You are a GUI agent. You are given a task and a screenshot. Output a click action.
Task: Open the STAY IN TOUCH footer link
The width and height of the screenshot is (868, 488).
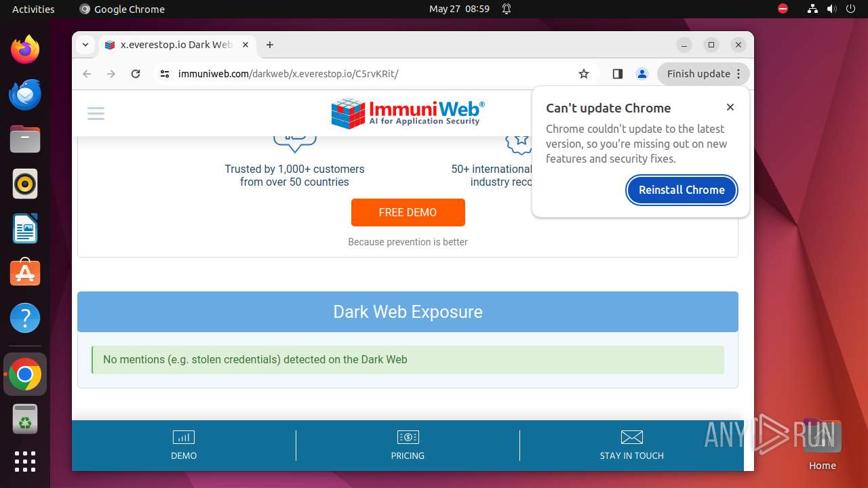(x=631, y=445)
